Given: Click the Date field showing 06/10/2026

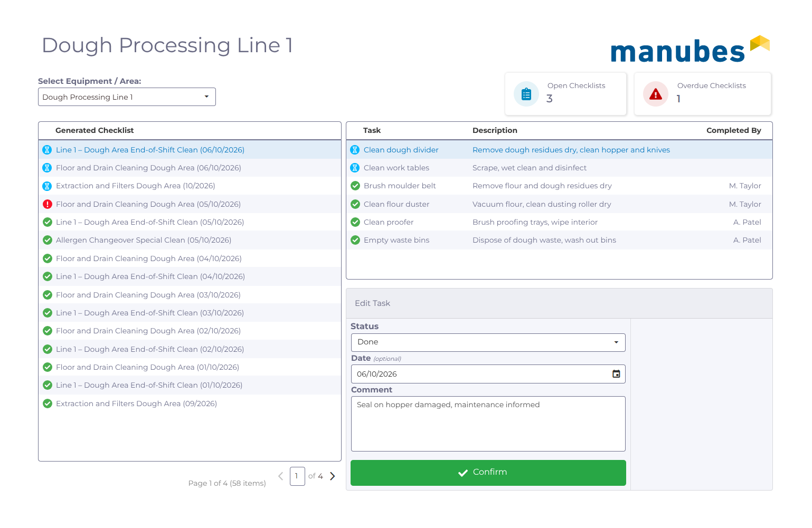Looking at the screenshot, I should (488, 374).
